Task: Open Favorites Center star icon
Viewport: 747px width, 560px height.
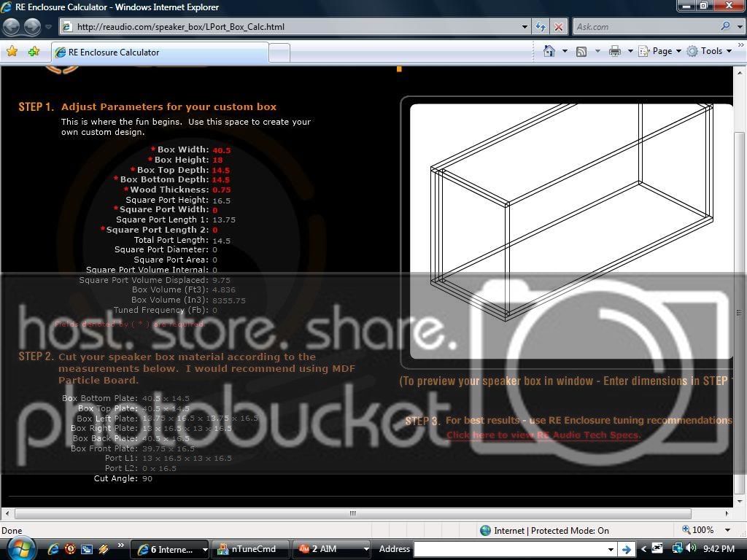Action: (12, 52)
